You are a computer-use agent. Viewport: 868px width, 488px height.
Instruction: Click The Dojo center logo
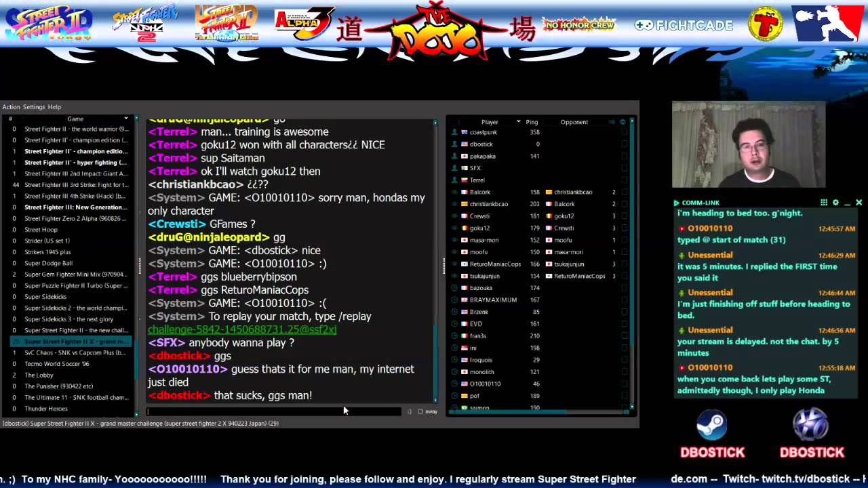(436, 30)
